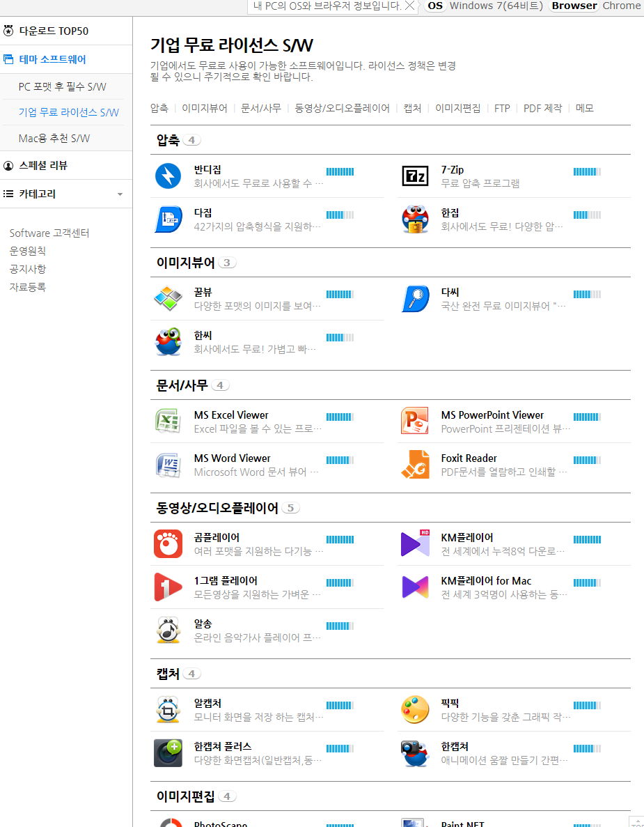This screenshot has height=827, width=644.
Task: Click the 꿀뷰 image viewer icon
Action: 168,298
